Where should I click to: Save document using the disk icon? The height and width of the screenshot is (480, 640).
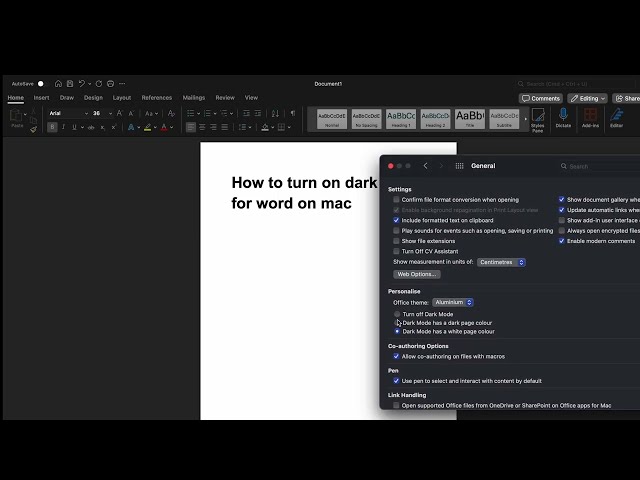tap(70, 84)
